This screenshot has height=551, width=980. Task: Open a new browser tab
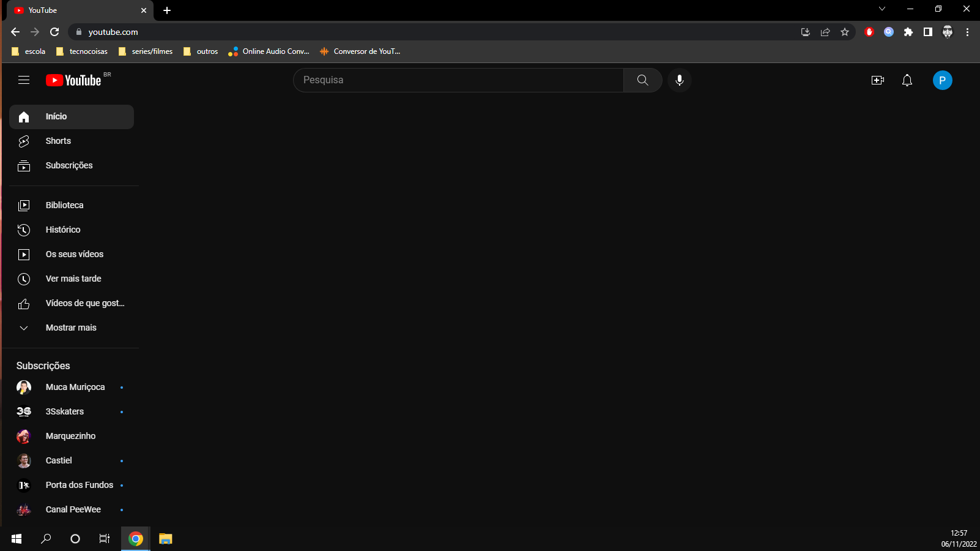(167, 10)
